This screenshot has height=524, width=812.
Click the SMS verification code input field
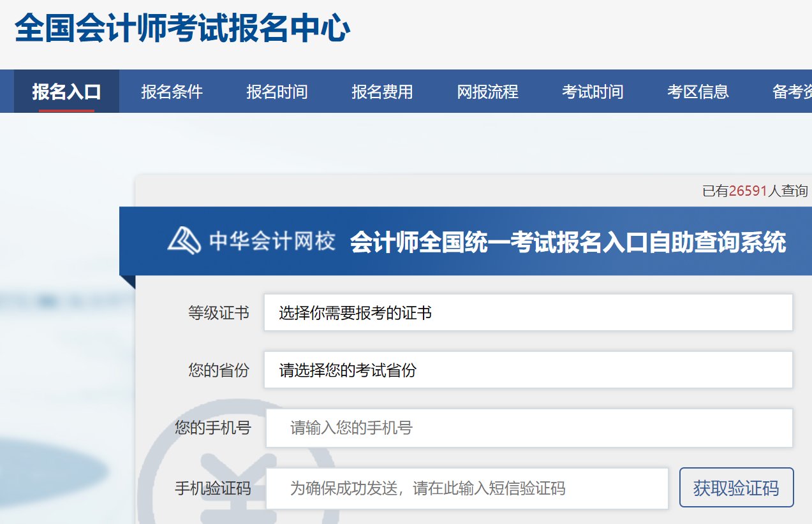[x=466, y=487]
